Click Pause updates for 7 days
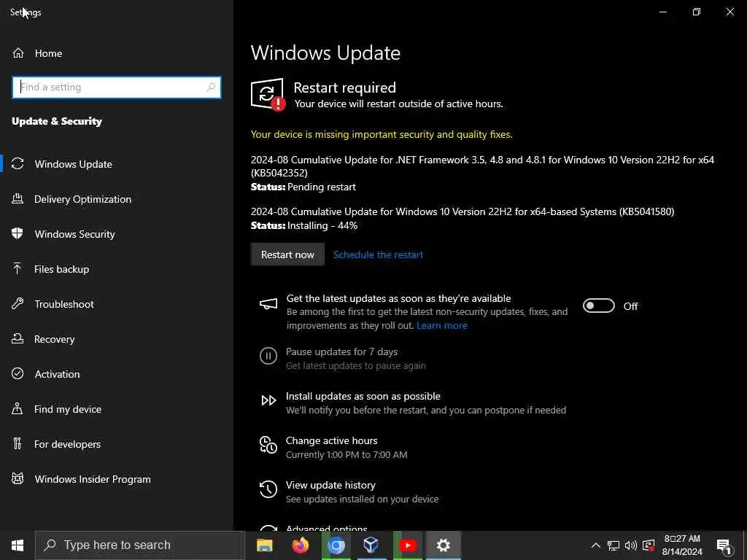The image size is (747, 560). pyautogui.click(x=341, y=351)
